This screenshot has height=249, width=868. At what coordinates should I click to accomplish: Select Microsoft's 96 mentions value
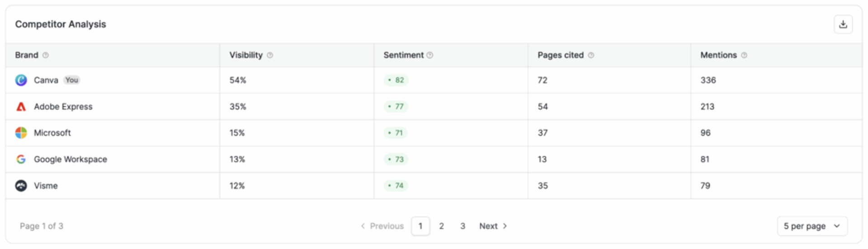click(x=705, y=133)
